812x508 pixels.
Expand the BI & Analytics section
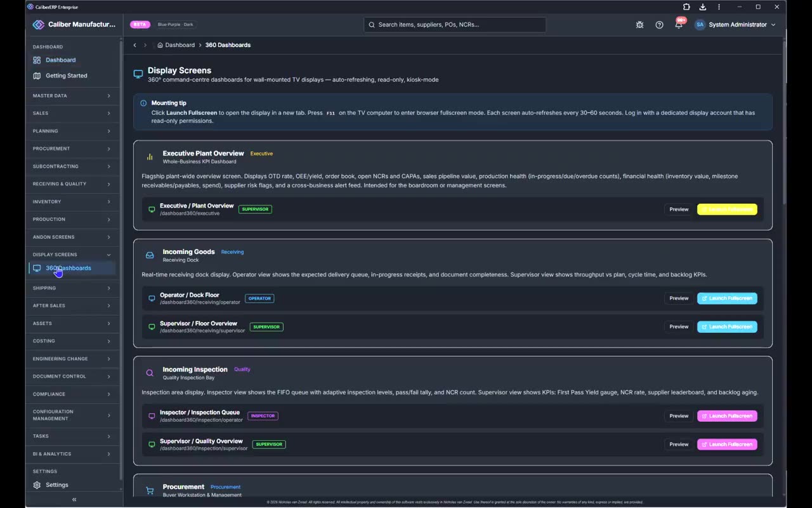[72, 454]
